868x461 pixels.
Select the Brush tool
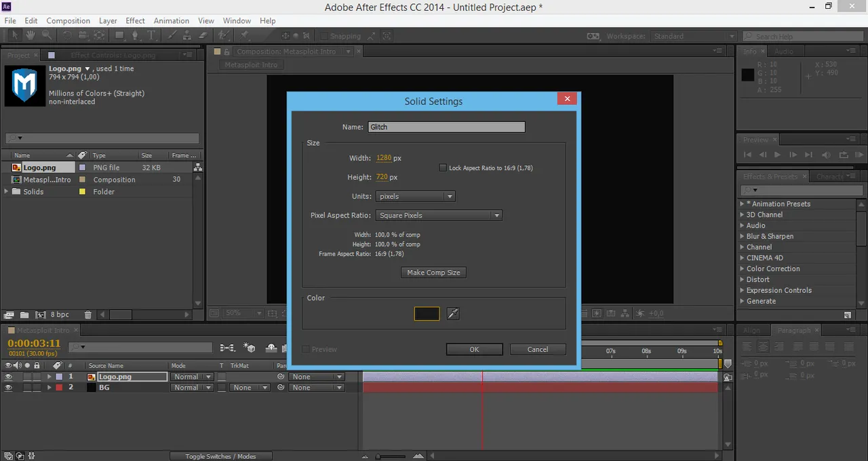[x=172, y=35]
